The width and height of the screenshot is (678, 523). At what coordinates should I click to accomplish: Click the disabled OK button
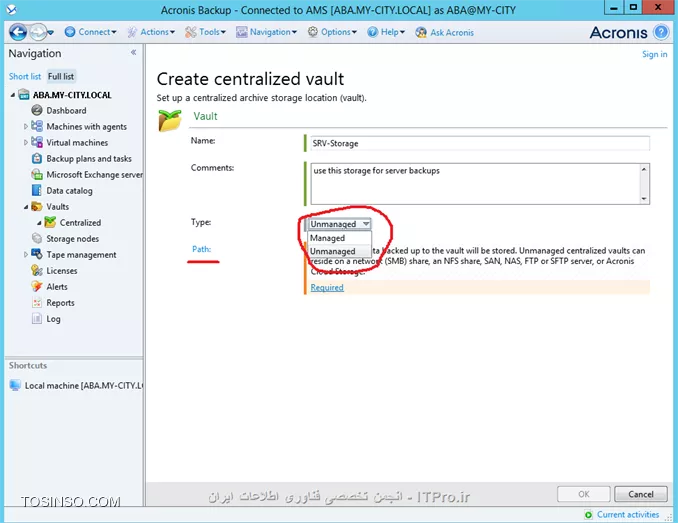(x=584, y=494)
